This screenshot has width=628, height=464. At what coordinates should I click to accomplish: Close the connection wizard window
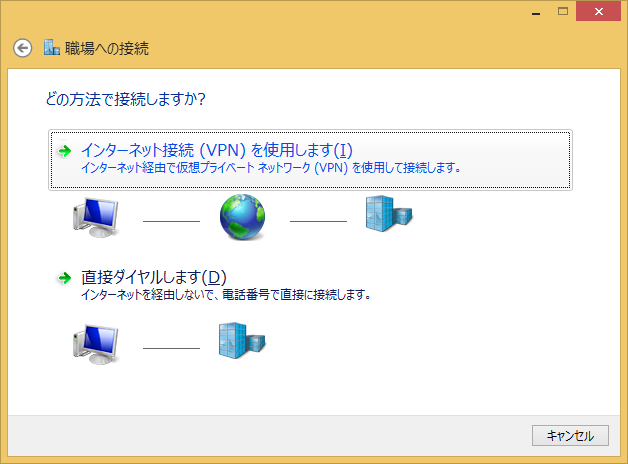[599, 11]
